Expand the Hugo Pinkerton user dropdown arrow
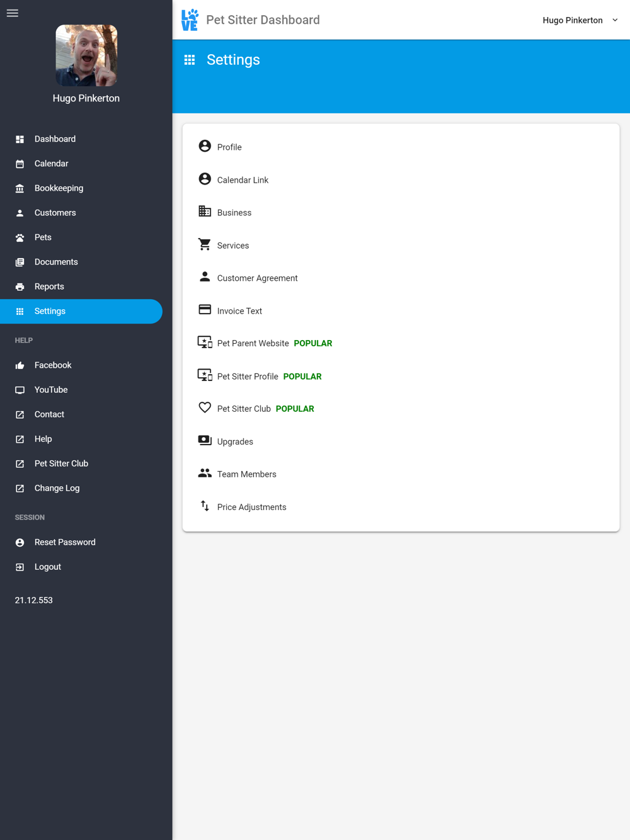Image resolution: width=630 pixels, height=840 pixels. tap(616, 20)
